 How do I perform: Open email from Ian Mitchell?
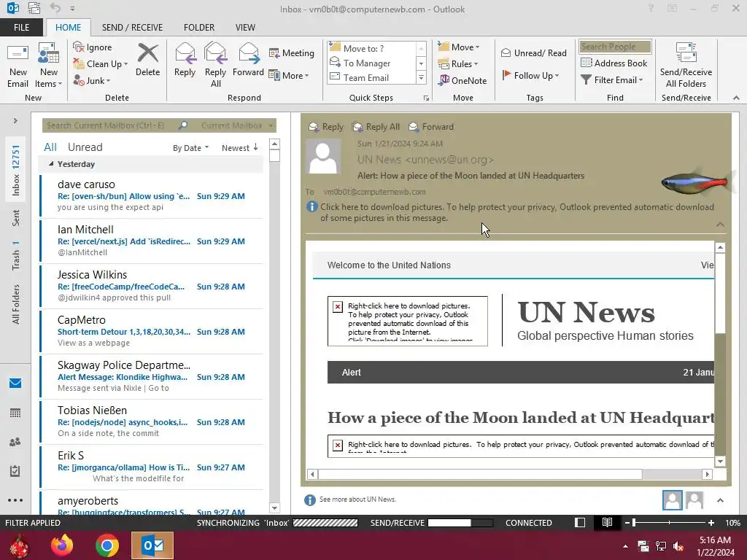coord(152,241)
